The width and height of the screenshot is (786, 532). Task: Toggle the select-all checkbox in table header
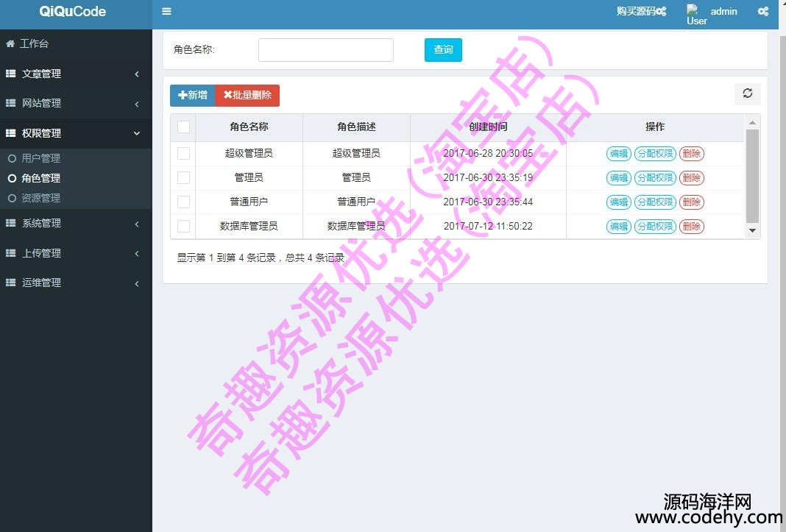pyautogui.click(x=183, y=127)
